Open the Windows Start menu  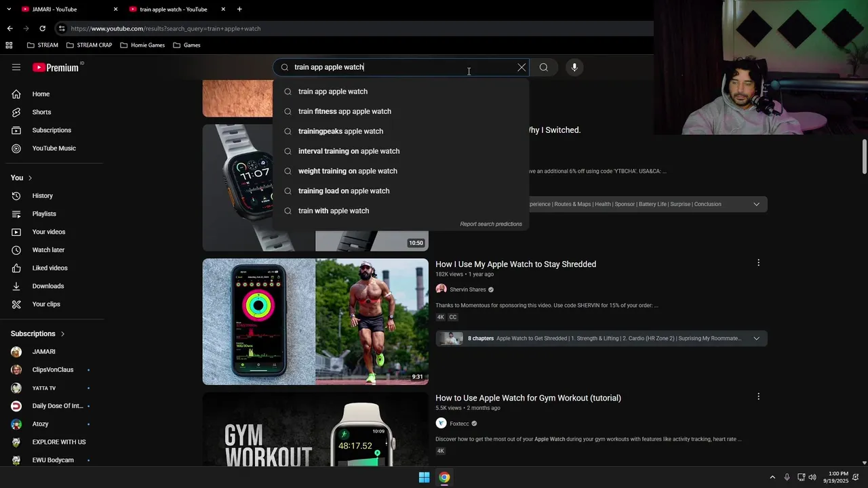pyautogui.click(x=424, y=478)
